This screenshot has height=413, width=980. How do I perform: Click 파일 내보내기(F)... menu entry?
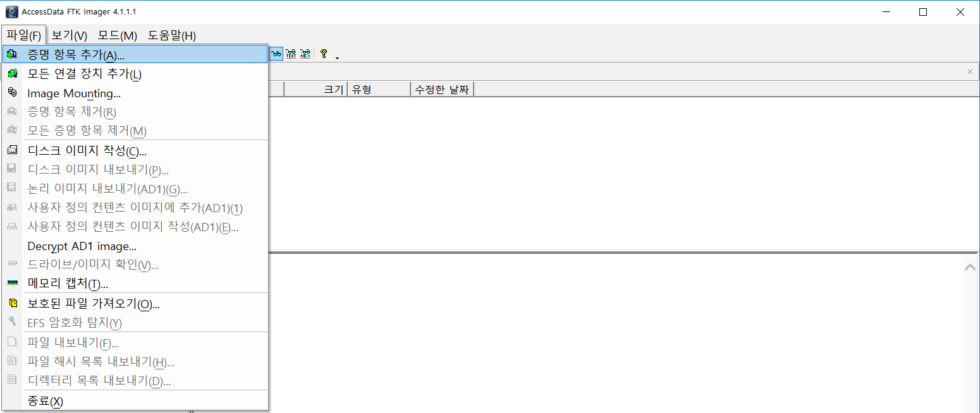135,343
